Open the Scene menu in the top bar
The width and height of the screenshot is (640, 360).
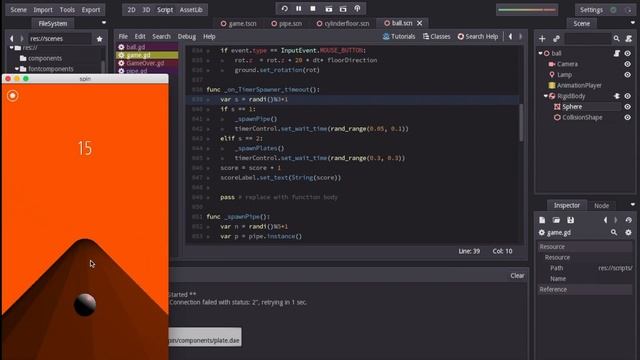coord(18,10)
